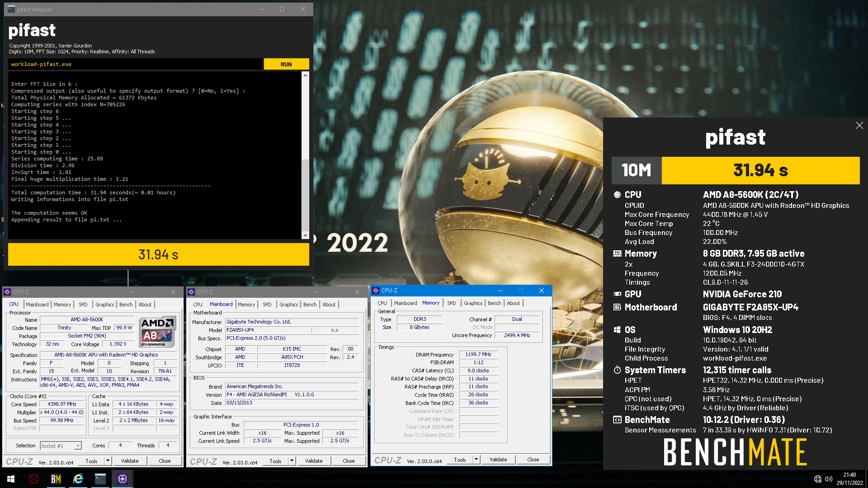Click the Windows Start button
The image size is (868, 488).
pyautogui.click(x=11, y=479)
